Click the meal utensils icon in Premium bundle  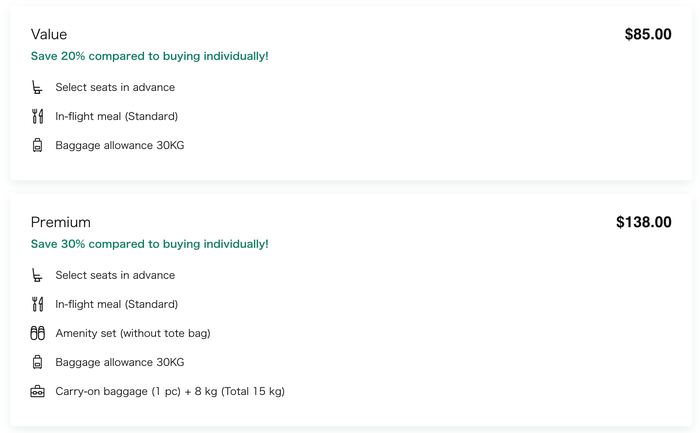click(38, 304)
